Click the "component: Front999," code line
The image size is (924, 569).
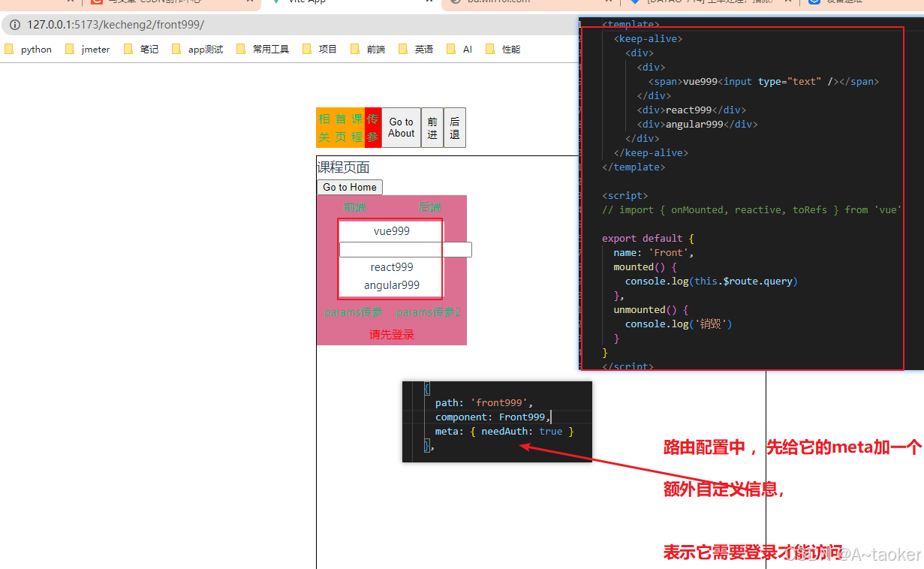[x=492, y=417]
